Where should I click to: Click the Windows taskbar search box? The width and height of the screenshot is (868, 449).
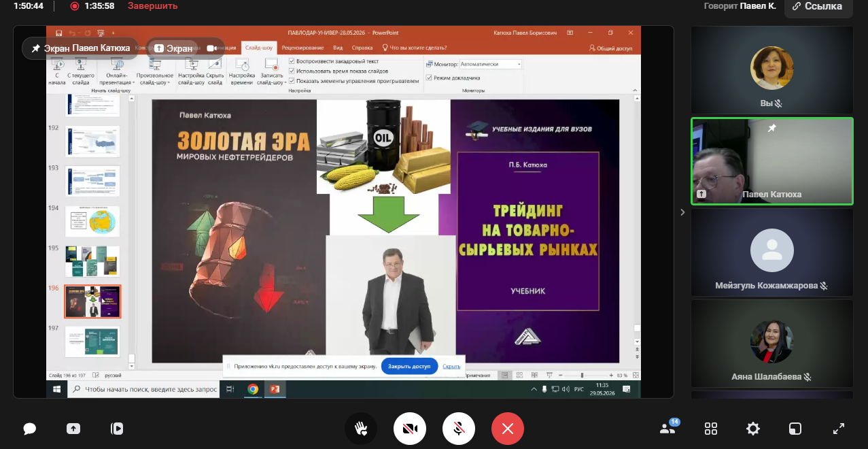(143, 389)
